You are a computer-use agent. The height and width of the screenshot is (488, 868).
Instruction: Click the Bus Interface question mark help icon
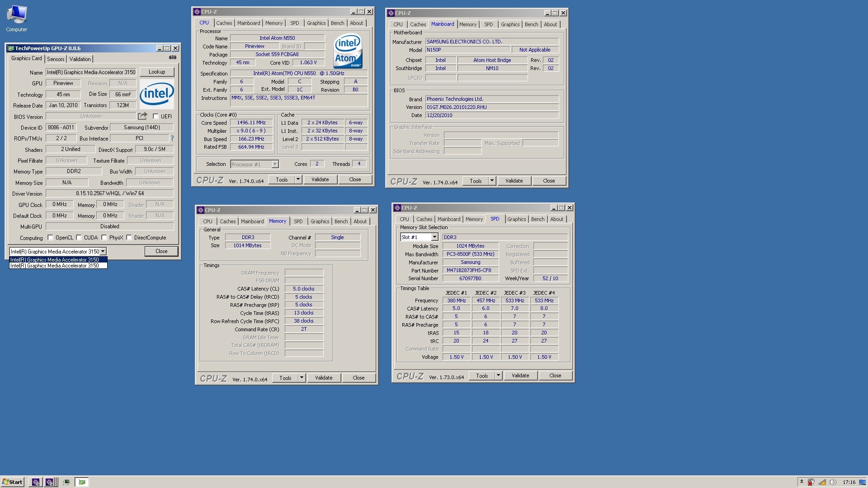[x=172, y=138]
